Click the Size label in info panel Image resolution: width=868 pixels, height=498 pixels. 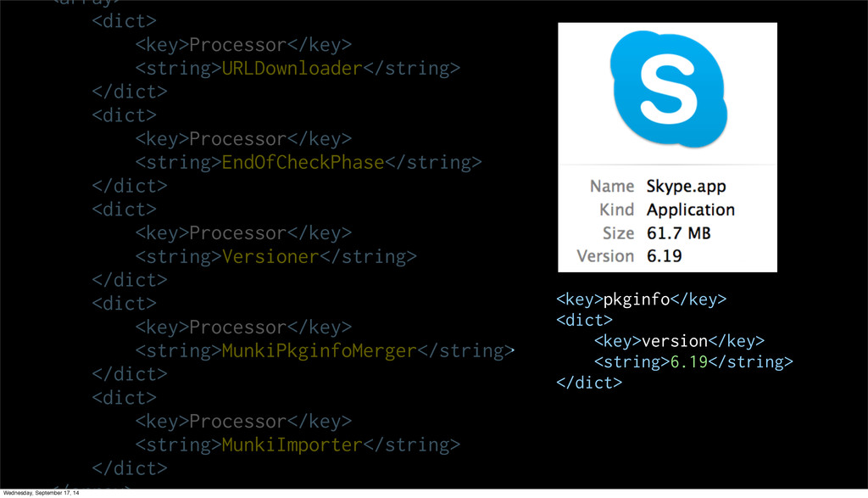click(x=618, y=233)
